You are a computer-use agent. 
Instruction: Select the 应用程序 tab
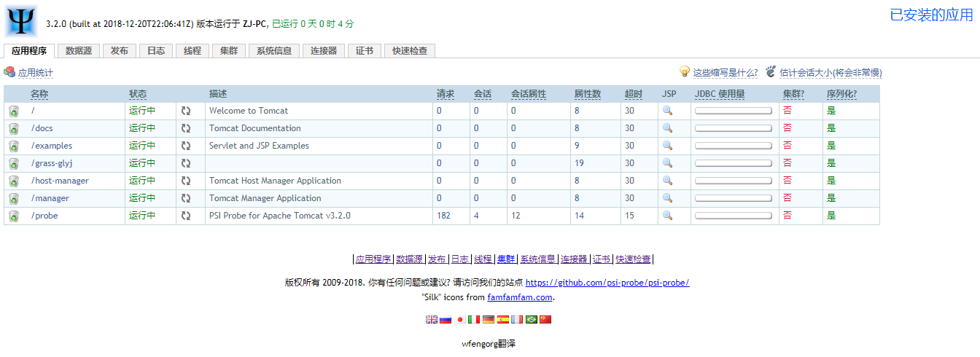click(29, 51)
